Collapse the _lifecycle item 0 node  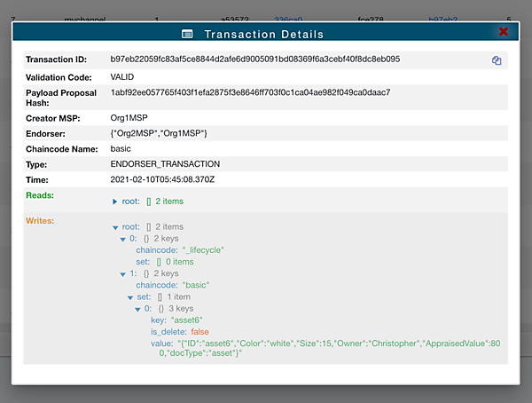(122, 239)
